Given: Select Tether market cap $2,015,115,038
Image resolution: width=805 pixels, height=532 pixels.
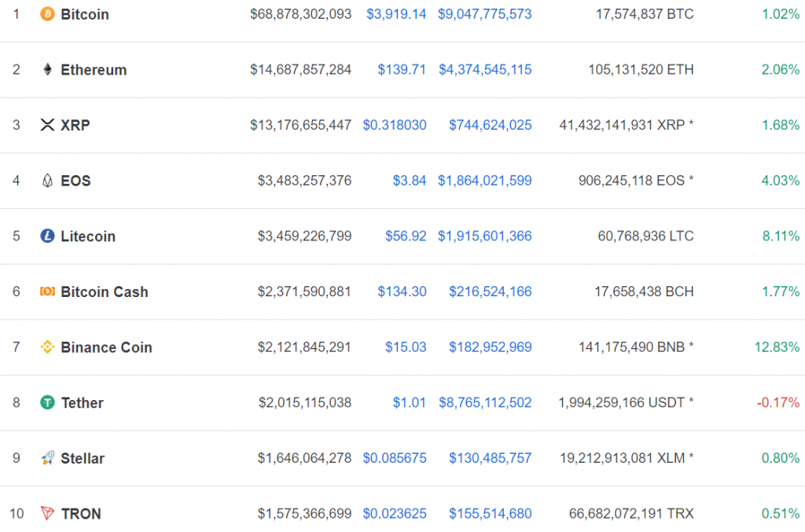Looking at the screenshot, I should (305, 402).
